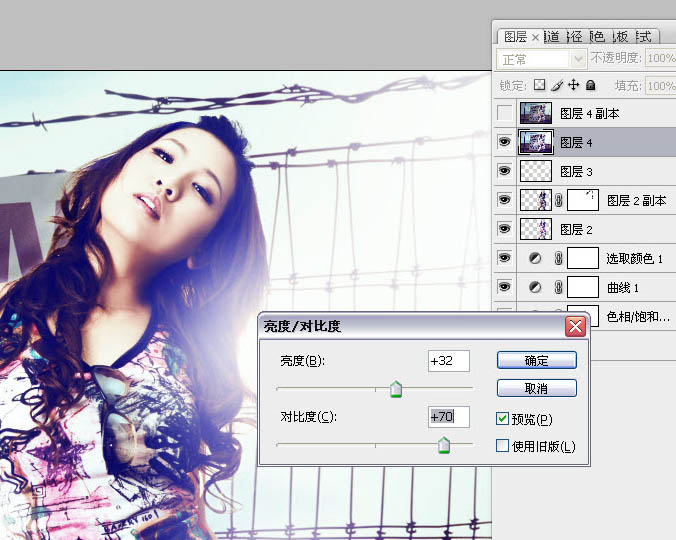The height and width of the screenshot is (540, 676).
Task: Click adjustment icon of 选取颜色 1 layer
Action: [535, 259]
